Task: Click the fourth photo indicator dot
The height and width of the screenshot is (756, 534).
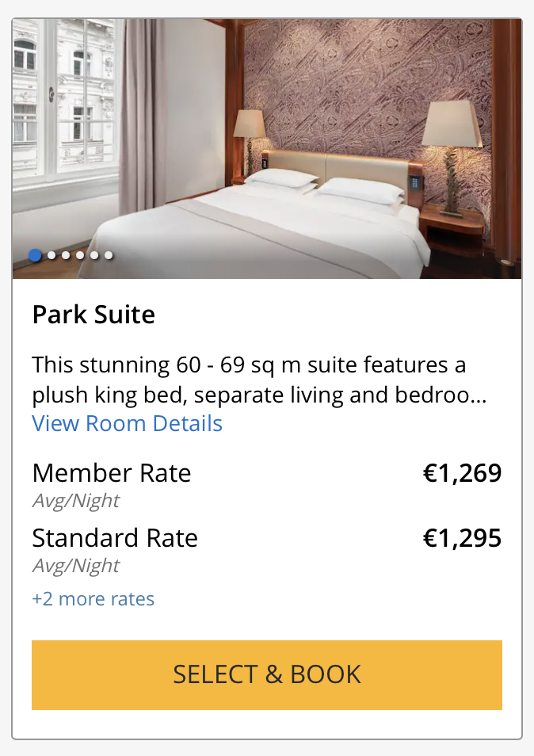Action: point(79,255)
